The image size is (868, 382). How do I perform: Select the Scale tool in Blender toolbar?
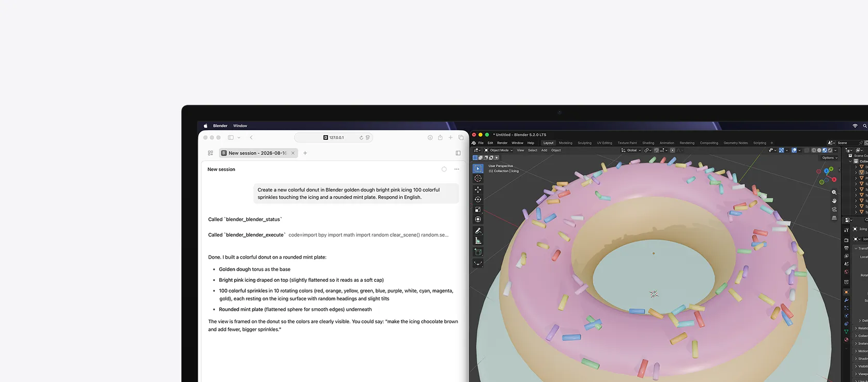478,209
